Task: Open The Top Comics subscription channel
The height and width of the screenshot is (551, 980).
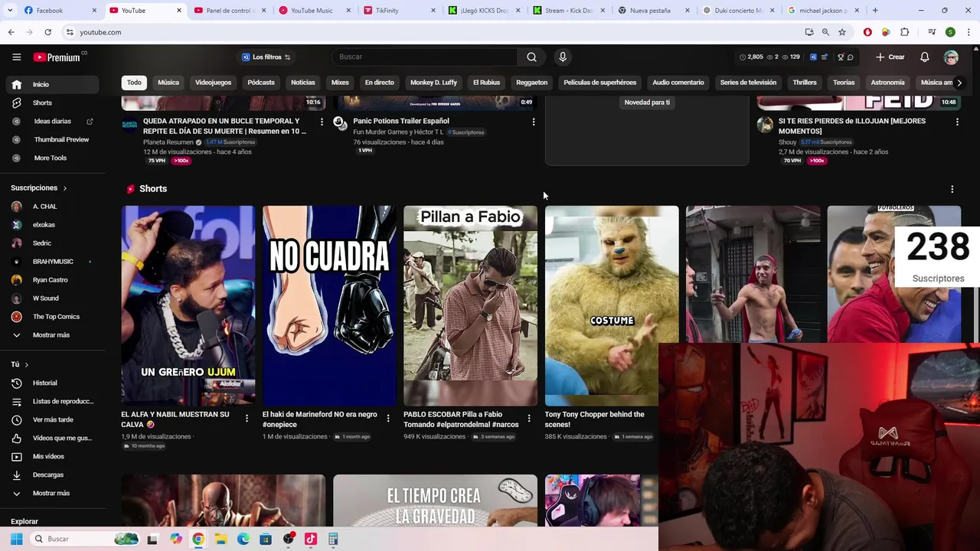Action: [54, 317]
